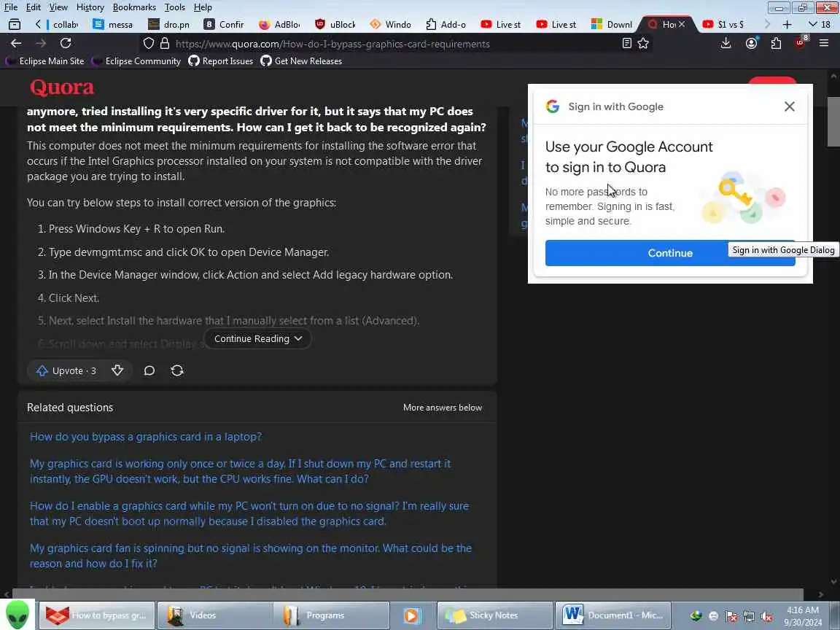Expand the list all tabs dropdown
840x630 pixels.
point(819,24)
